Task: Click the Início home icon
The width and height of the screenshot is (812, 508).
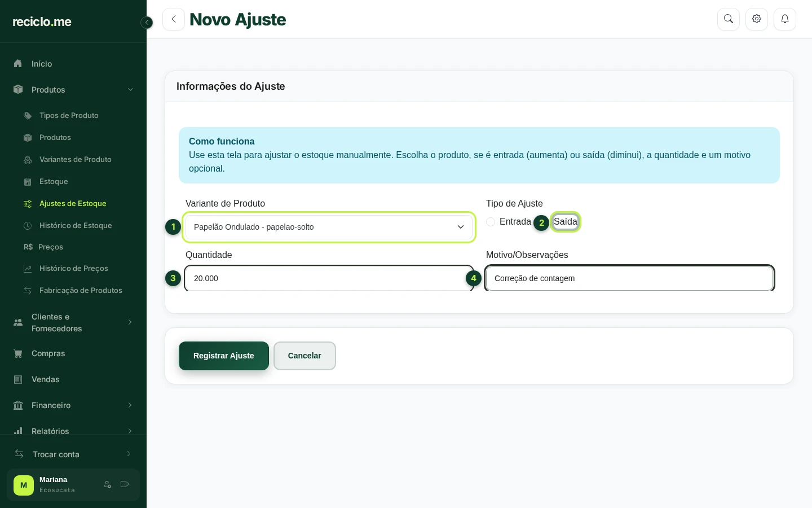Action: point(18,64)
